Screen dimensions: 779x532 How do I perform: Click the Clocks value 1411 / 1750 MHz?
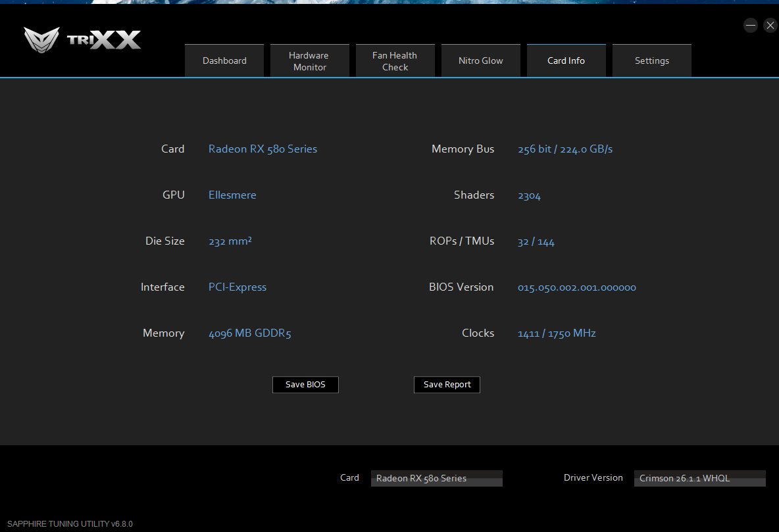(557, 333)
